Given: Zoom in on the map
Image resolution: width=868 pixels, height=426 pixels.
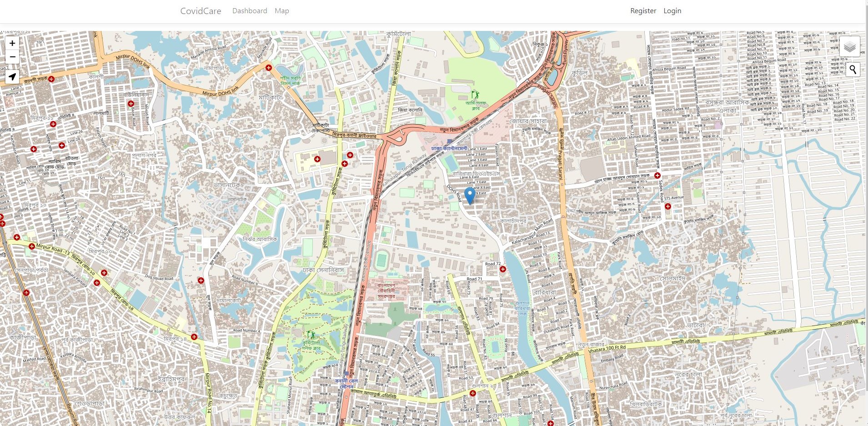Looking at the screenshot, I should click(12, 43).
